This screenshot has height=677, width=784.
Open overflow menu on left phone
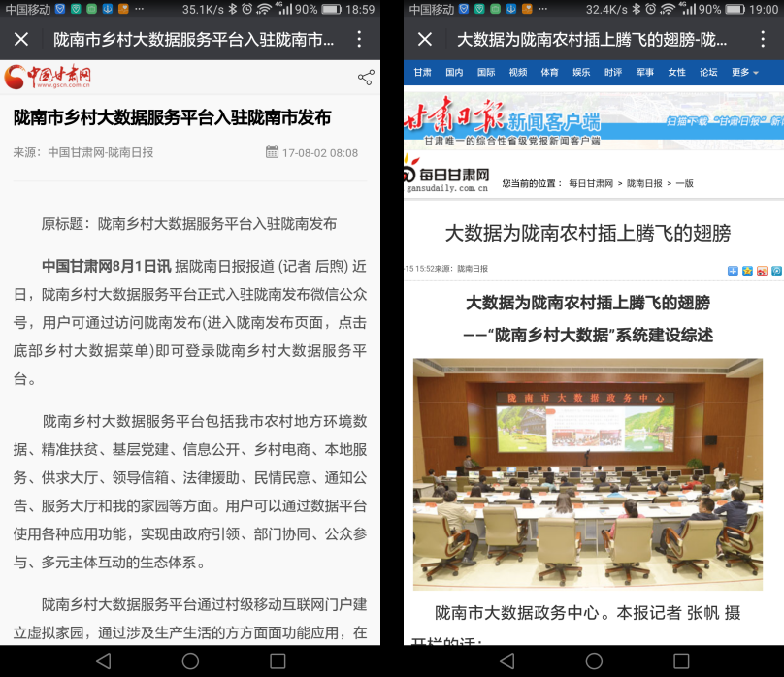pyautogui.click(x=359, y=39)
